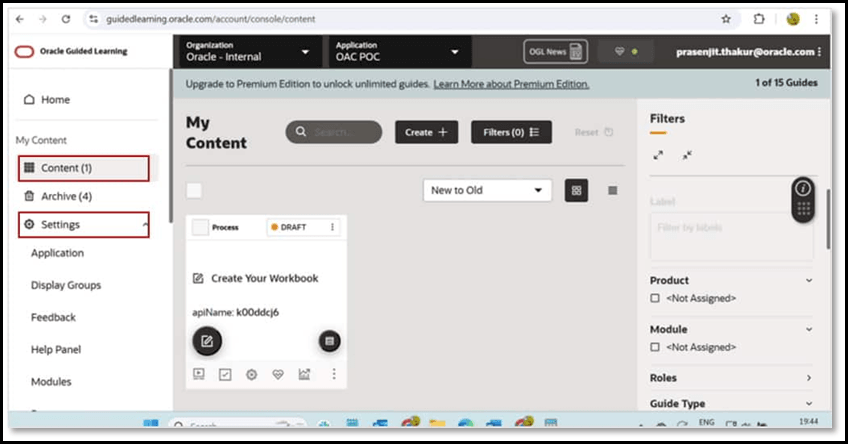Click the checkmark icon on card footer

[x=225, y=374]
